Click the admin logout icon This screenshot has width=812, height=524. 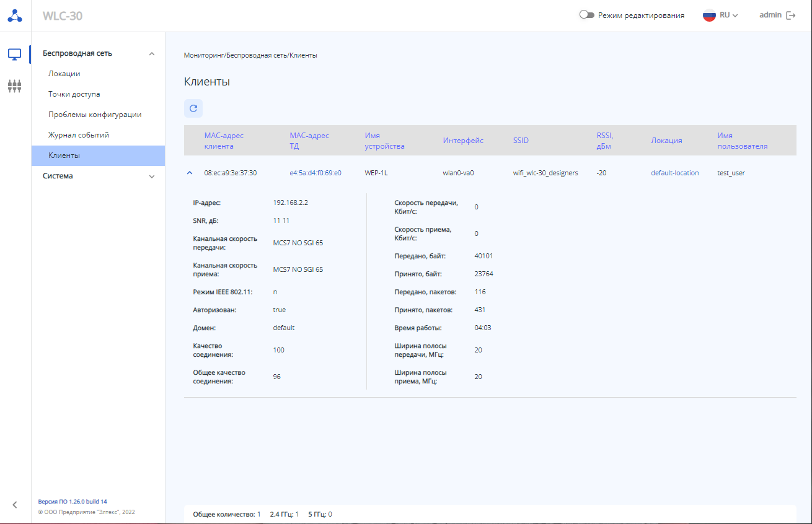[x=791, y=15]
